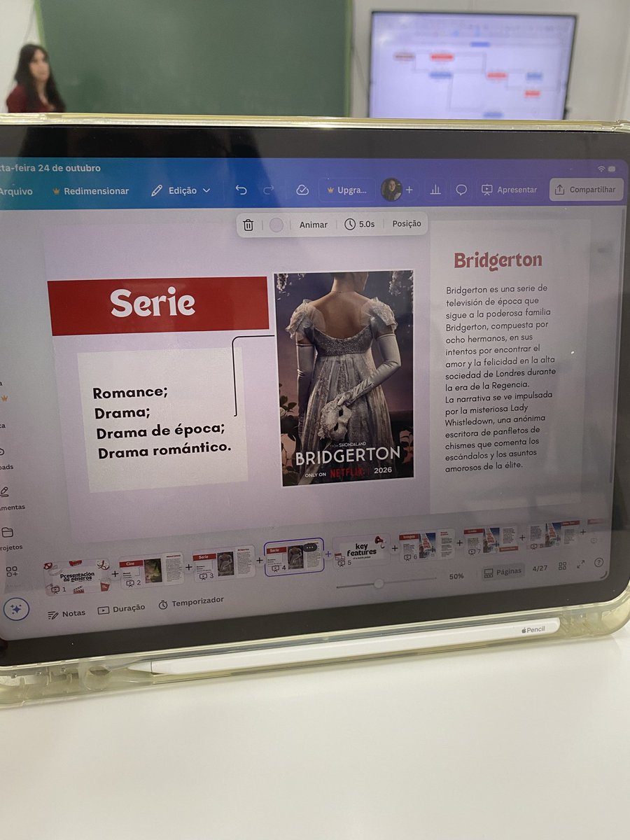Viewport: 630px width, 840px height.
Task: Open the user profile avatar
Action: (391, 190)
